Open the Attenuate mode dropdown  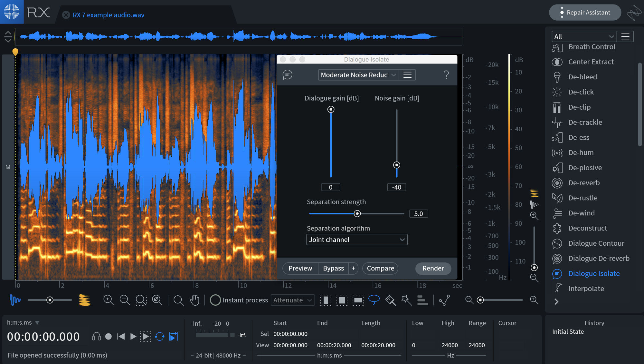(293, 300)
